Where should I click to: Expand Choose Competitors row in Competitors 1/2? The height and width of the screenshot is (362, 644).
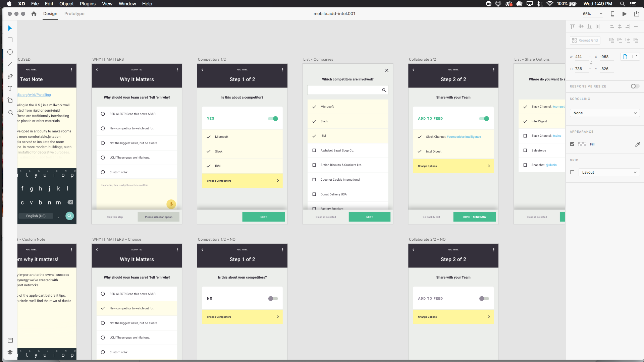[243, 181]
